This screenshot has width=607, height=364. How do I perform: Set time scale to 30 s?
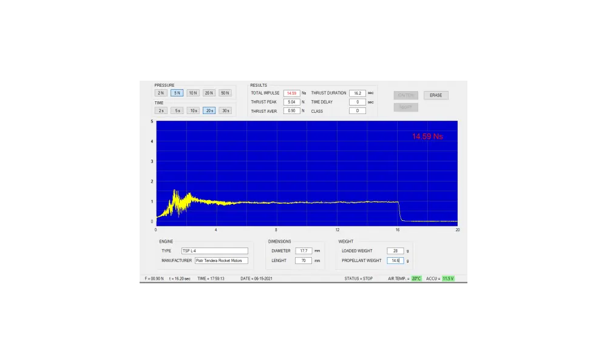pos(225,110)
